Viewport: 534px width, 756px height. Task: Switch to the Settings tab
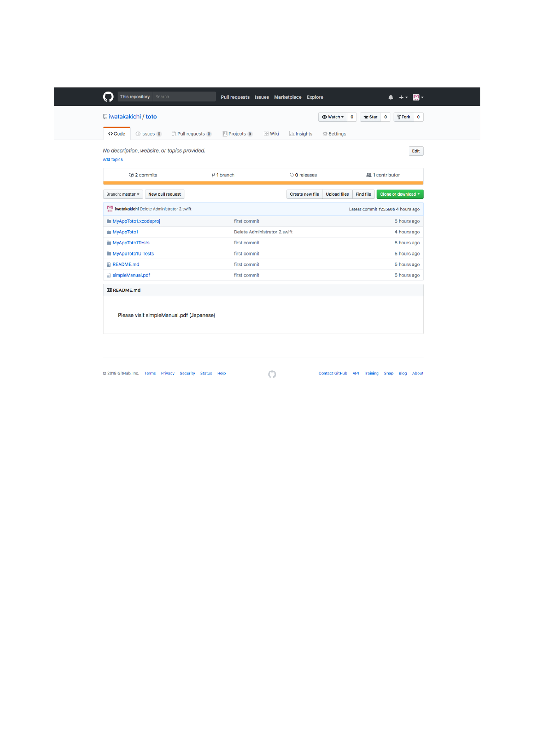(x=334, y=134)
